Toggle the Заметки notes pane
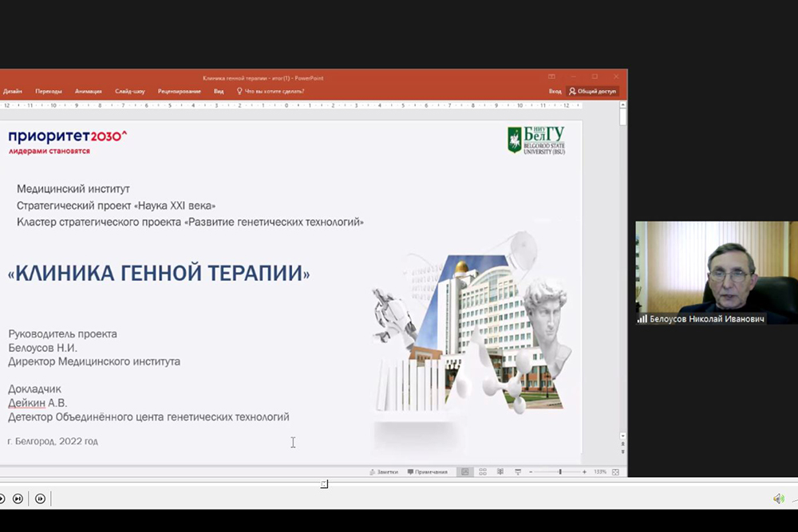This screenshot has height=532, width=798. coord(383,472)
